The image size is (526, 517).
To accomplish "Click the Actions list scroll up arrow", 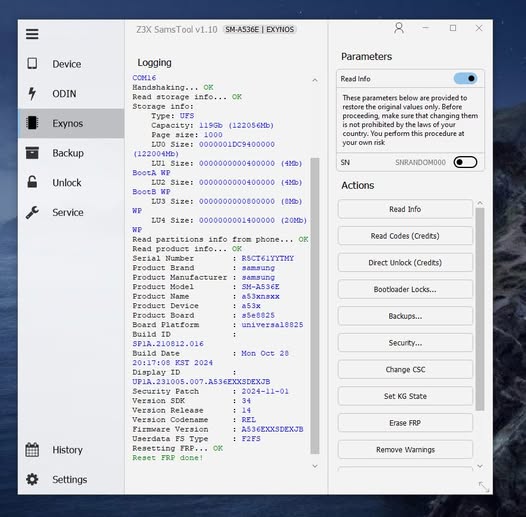I will [x=480, y=203].
